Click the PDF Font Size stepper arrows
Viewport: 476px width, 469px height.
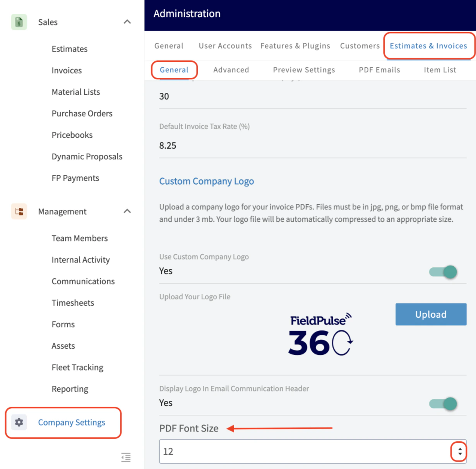[x=459, y=451]
